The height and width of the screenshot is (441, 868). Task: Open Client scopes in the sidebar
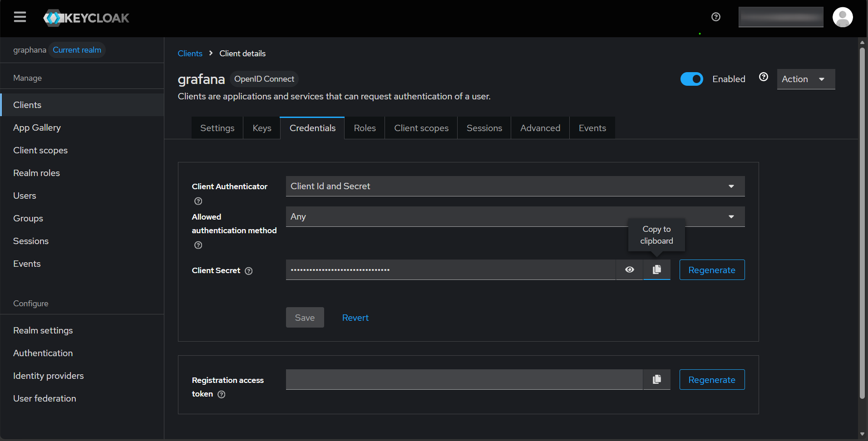pos(82,150)
